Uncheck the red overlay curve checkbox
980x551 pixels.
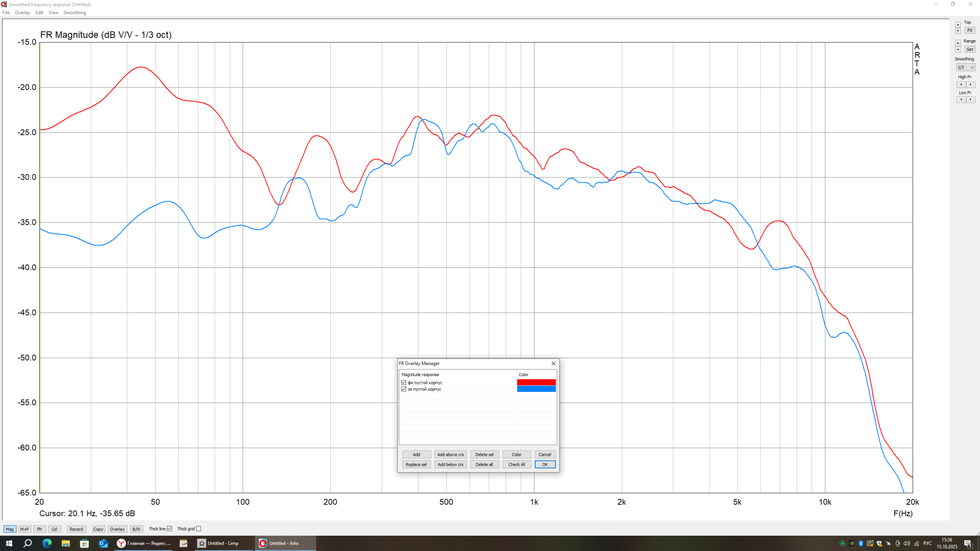pyautogui.click(x=404, y=383)
